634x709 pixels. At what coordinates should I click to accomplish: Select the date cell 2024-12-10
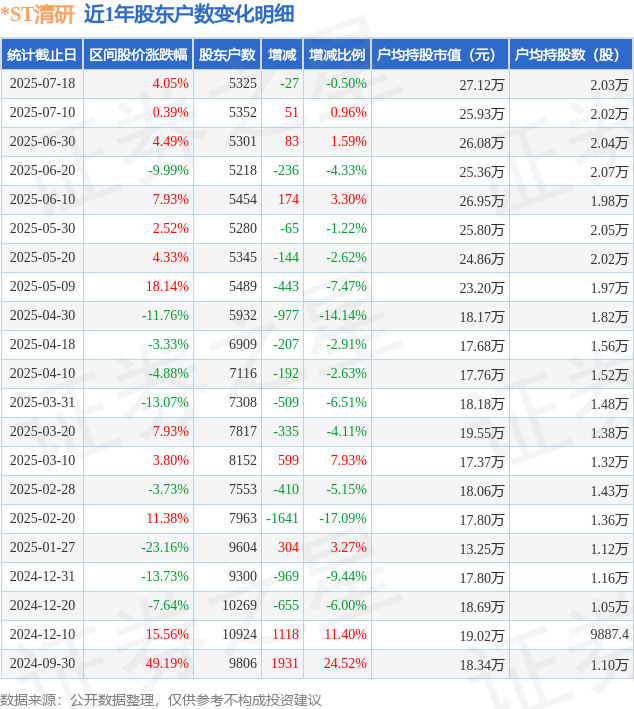click(43, 634)
